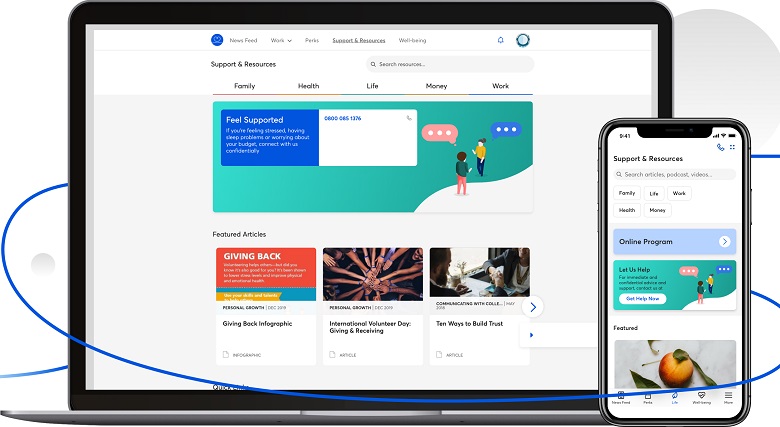Viewport: 780px width, 427px height.
Task: Open Perks in laptop navigation
Action: coord(312,40)
